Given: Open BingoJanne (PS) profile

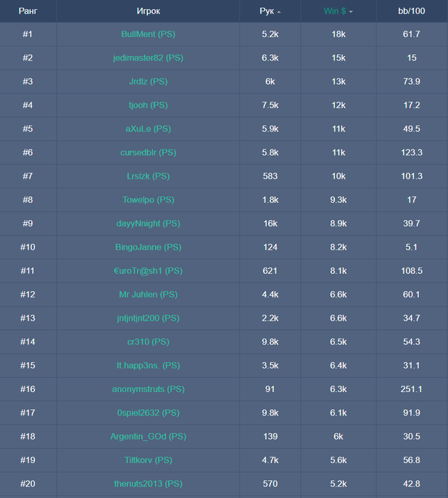Looking at the screenshot, I should pyautogui.click(x=148, y=247).
